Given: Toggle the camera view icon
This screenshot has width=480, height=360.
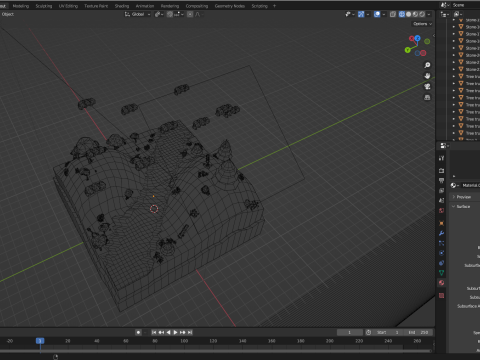Looking at the screenshot, I should click(x=427, y=87).
